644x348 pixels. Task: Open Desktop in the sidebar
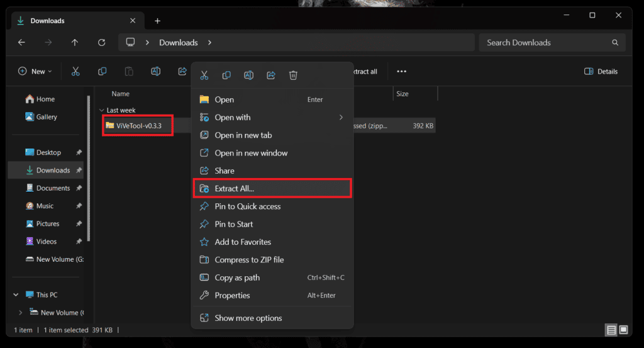tap(48, 152)
